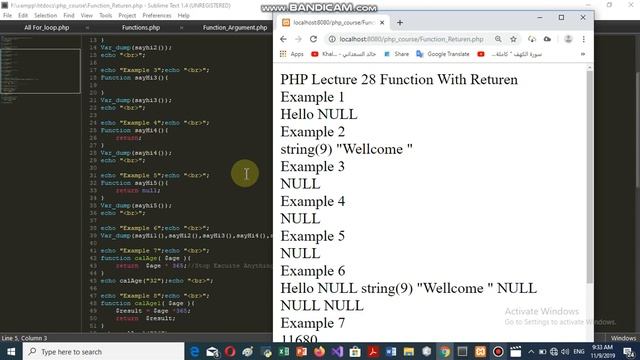This screenshot has width=640, height=360.
Task: Open Sublime Text Edit menu
Action: pos(23,16)
